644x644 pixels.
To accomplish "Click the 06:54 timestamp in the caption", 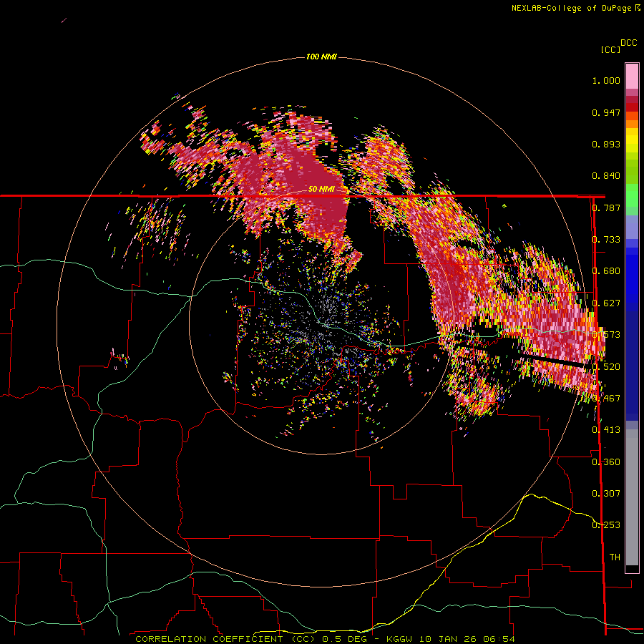I will (x=498, y=639).
